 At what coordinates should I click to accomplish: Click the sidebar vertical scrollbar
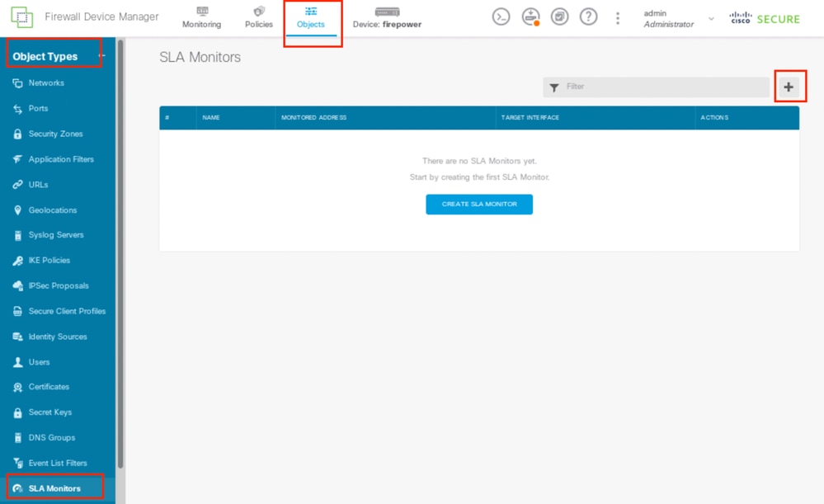point(120,254)
